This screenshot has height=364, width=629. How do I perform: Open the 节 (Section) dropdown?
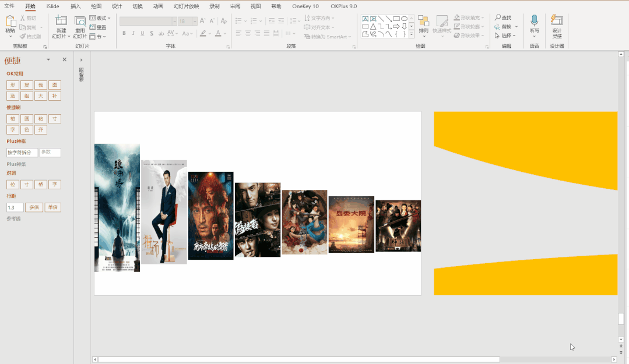click(x=97, y=37)
